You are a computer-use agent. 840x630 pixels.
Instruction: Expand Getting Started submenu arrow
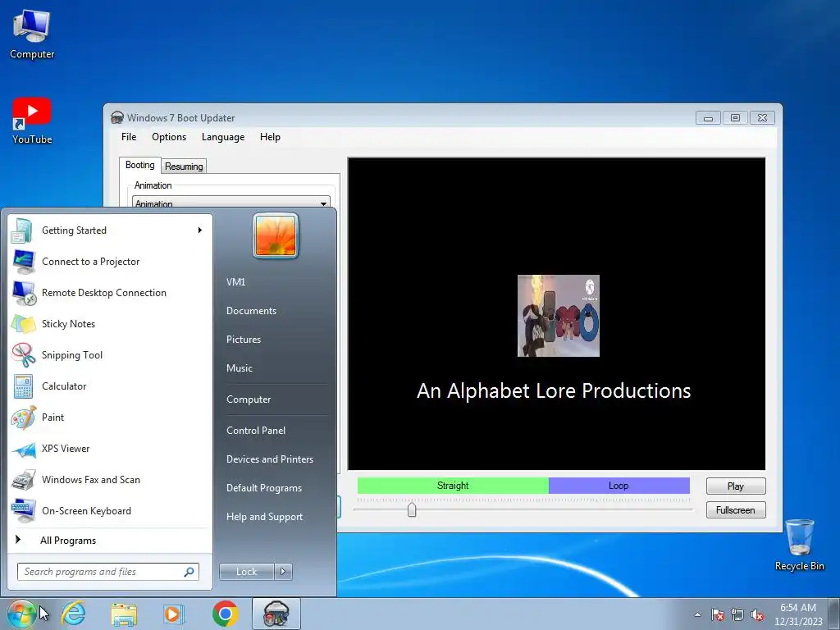[200, 231]
